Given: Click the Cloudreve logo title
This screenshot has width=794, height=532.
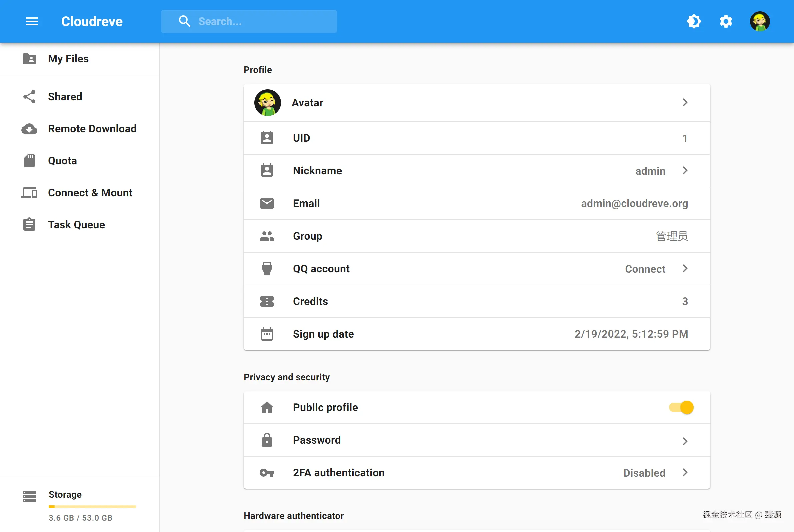Looking at the screenshot, I should click(92, 21).
